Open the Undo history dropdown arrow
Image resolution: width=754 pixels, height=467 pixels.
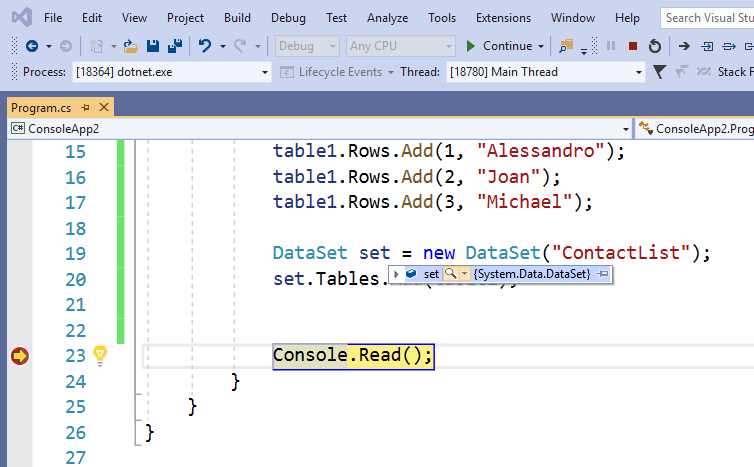[x=223, y=46]
